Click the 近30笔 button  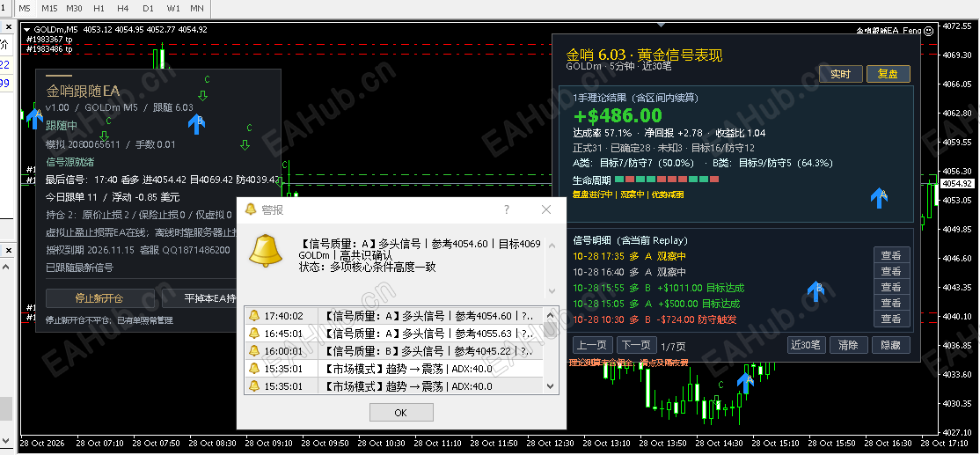[x=808, y=345]
